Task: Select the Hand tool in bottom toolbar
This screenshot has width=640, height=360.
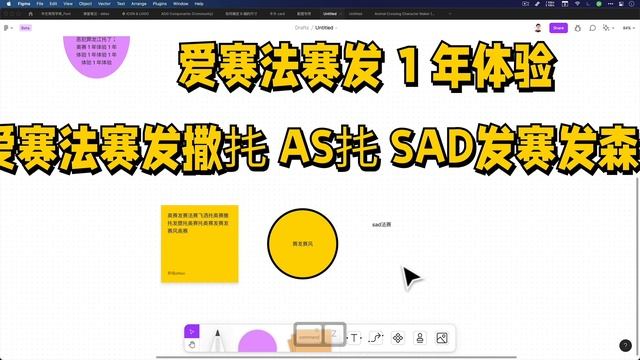Action: tap(192, 345)
